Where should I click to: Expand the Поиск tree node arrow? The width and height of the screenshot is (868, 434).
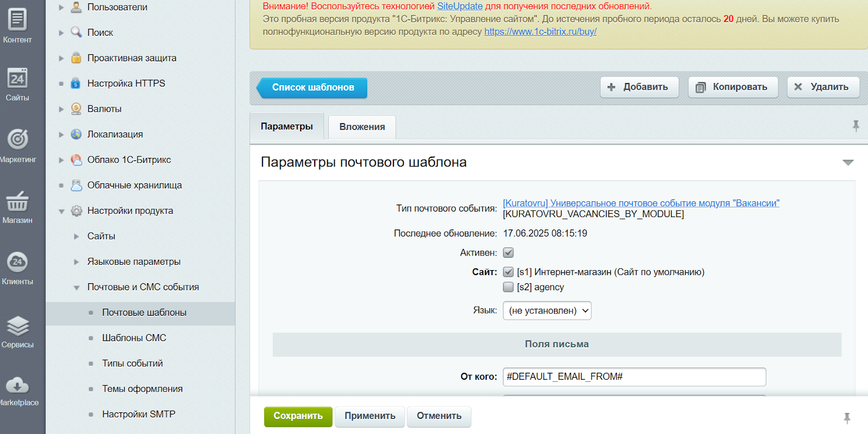point(61,33)
